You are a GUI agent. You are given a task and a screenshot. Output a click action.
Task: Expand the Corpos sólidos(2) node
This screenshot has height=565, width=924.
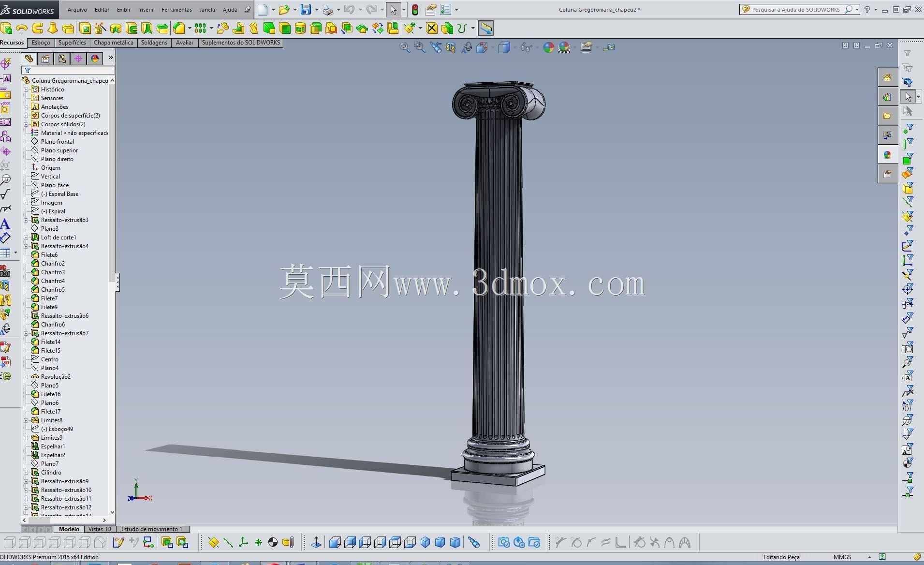[x=26, y=124]
